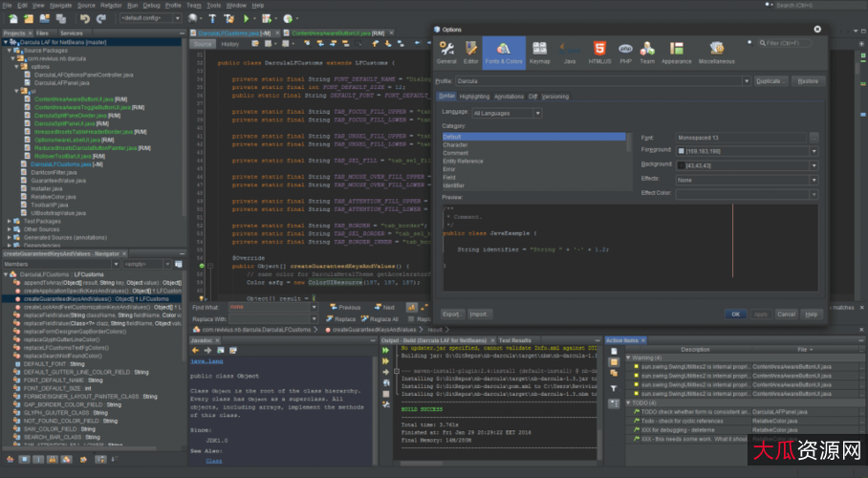Select the Editor options icon
This screenshot has height=478, width=868.
coord(471,52)
